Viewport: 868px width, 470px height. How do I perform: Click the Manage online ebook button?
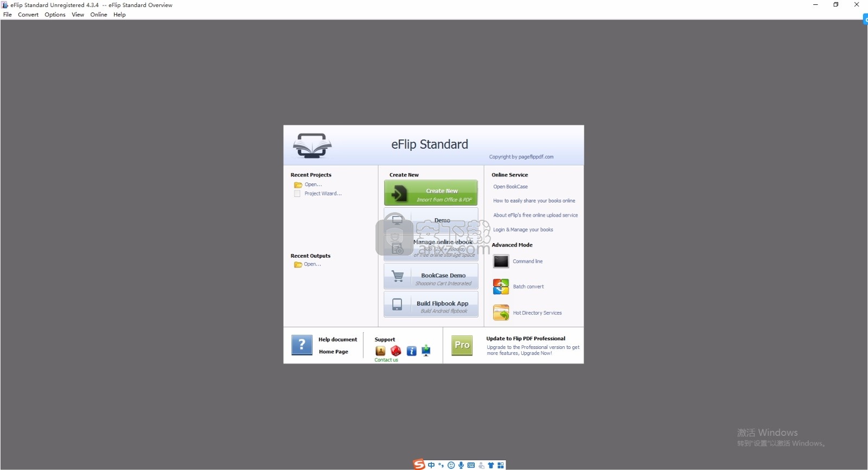pos(431,247)
